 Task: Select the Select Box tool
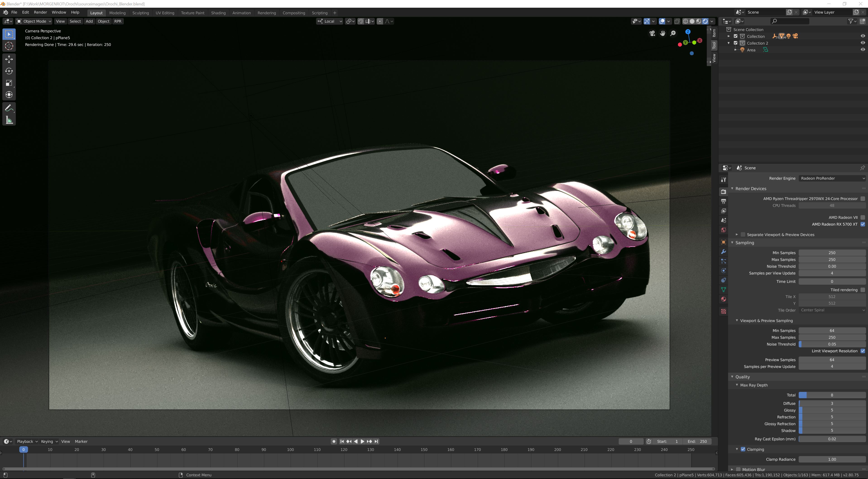click(x=9, y=34)
